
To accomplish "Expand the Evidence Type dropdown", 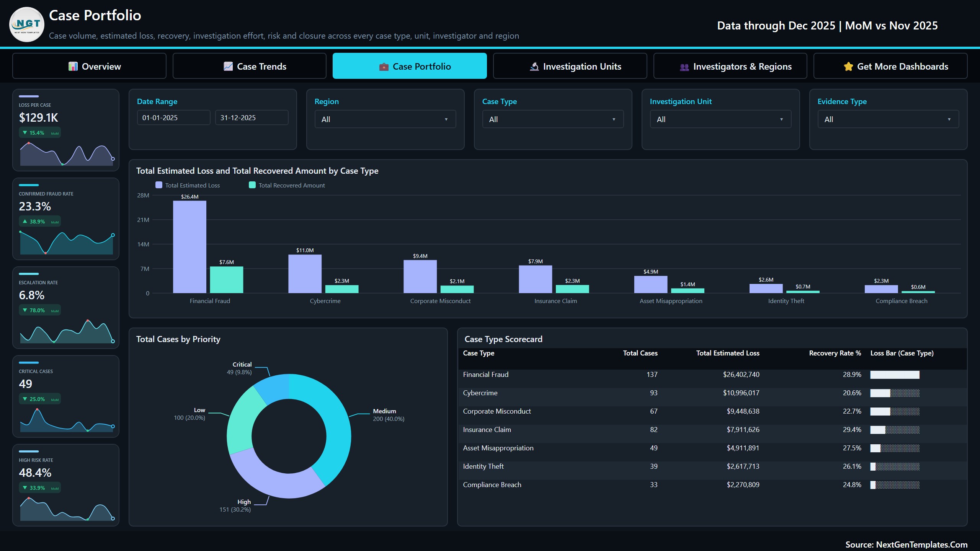I will coord(889,119).
